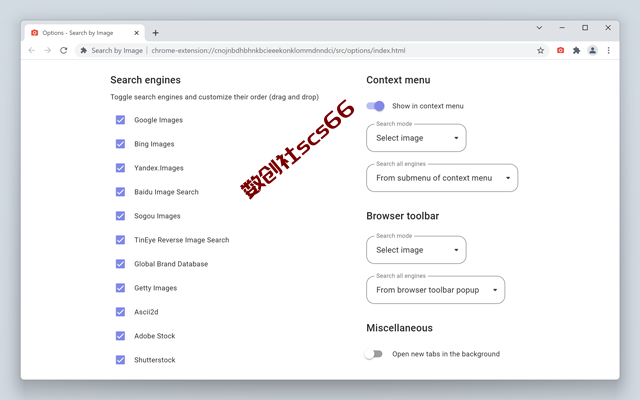Open From submenu of context menu dropdown
Screen dimensions: 640x400
coord(442,178)
